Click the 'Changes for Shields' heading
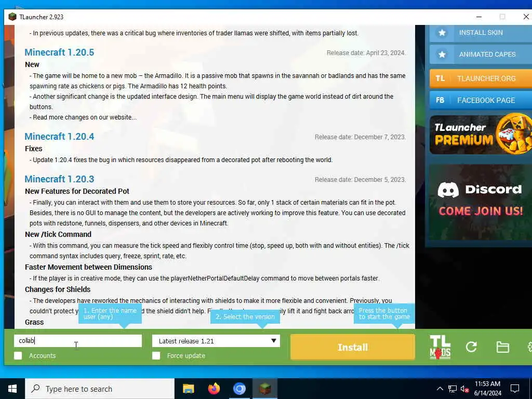 pos(57,289)
